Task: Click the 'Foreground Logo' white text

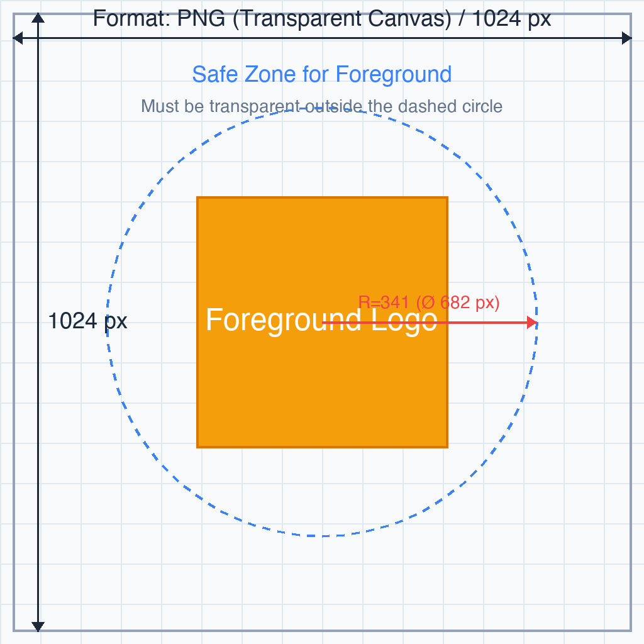Action: tap(321, 320)
